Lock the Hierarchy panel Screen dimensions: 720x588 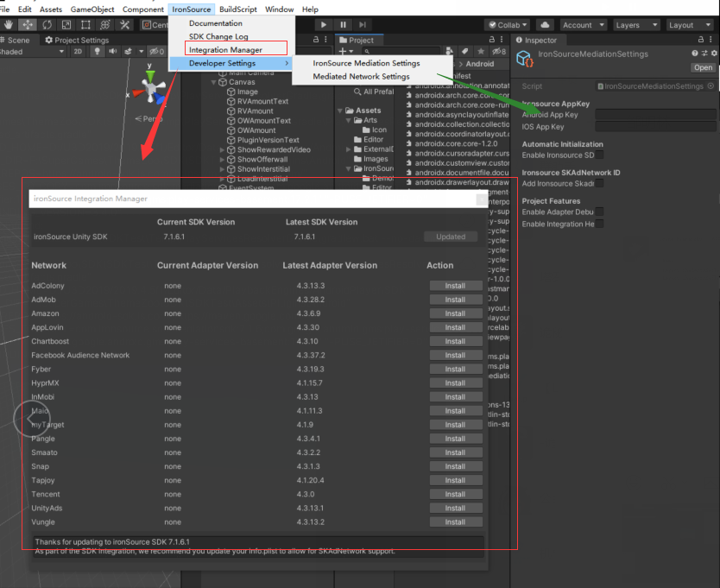[316, 40]
